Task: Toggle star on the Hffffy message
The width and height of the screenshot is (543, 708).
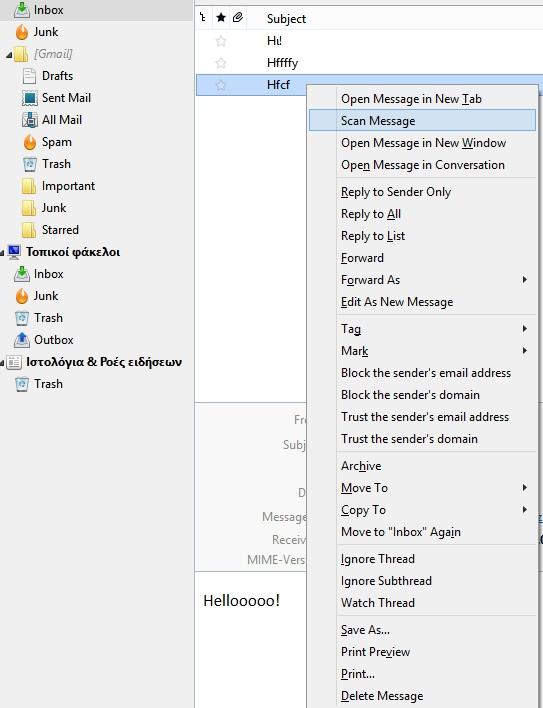Action: point(221,63)
